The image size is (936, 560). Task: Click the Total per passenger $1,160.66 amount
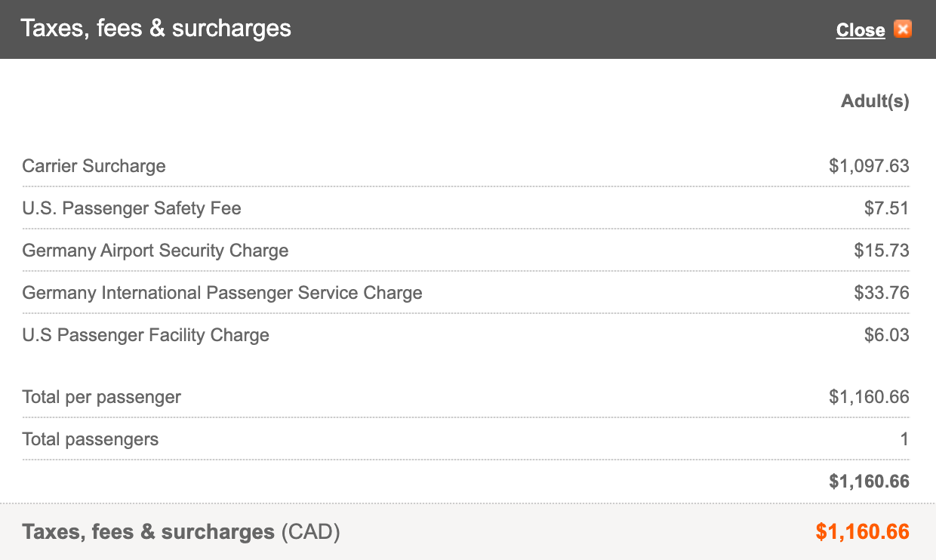pos(869,397)
